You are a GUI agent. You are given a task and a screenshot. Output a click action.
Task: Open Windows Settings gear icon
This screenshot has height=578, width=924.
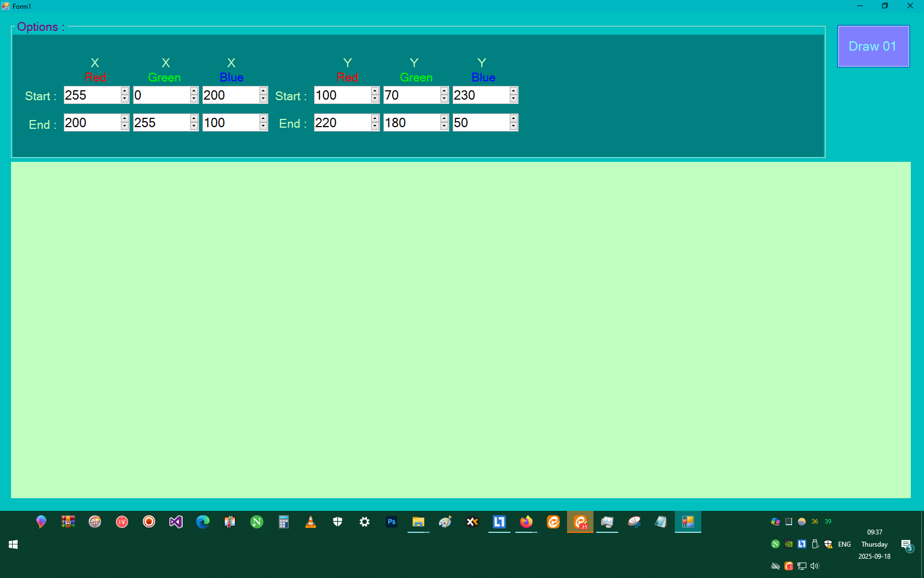click(365, 522)
